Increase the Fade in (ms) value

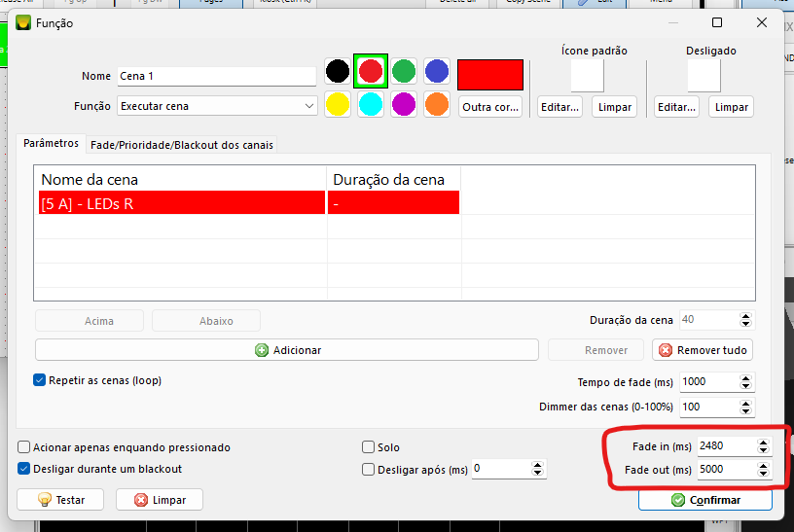tap(764, 443)
